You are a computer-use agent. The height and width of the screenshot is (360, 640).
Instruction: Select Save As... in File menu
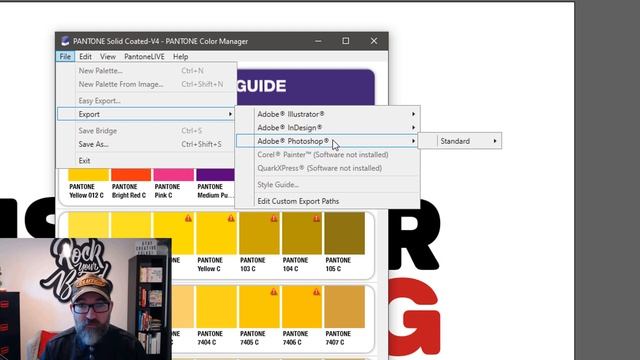point(146,144)
